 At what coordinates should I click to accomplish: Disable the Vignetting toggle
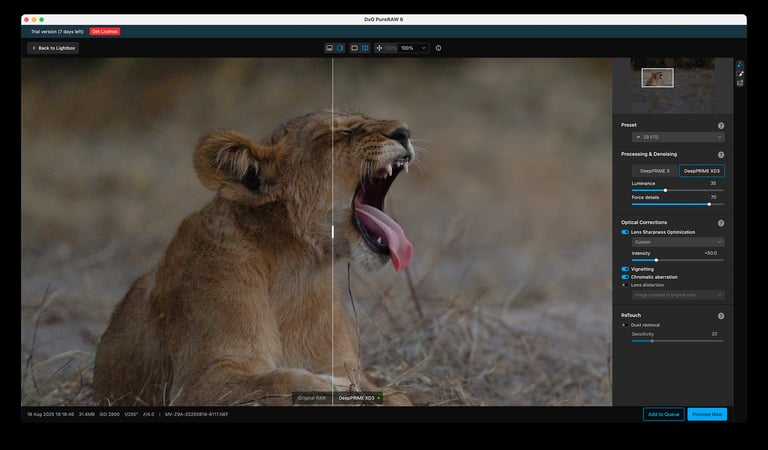[x=625, y=269]
